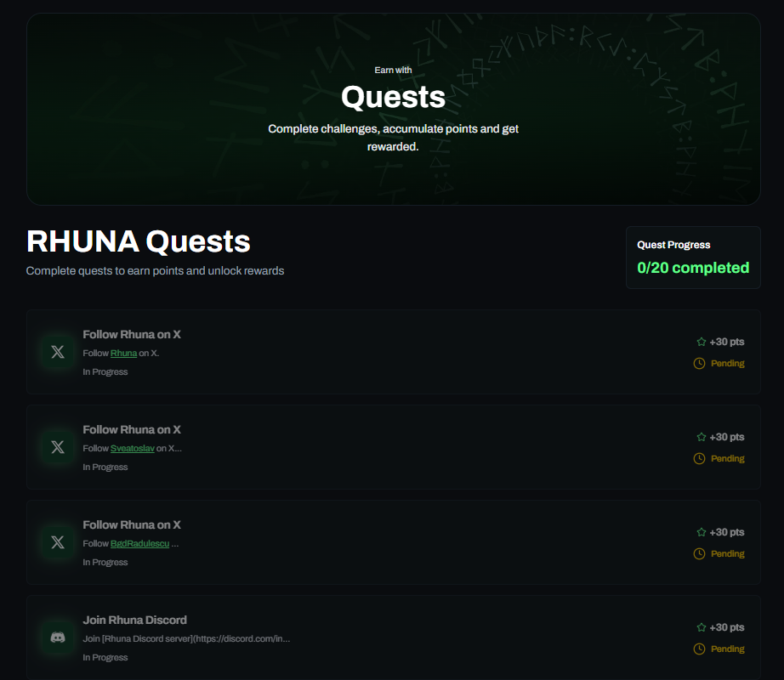Image resolution: width=784 pixels, height=680 pixels.
Task: Click In Progress status in the Sveatoslav quest
Action: [x=105, y=467]
